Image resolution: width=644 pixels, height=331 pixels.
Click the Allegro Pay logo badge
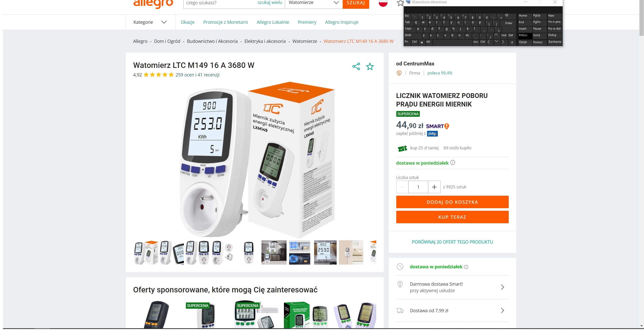point(432,134)
